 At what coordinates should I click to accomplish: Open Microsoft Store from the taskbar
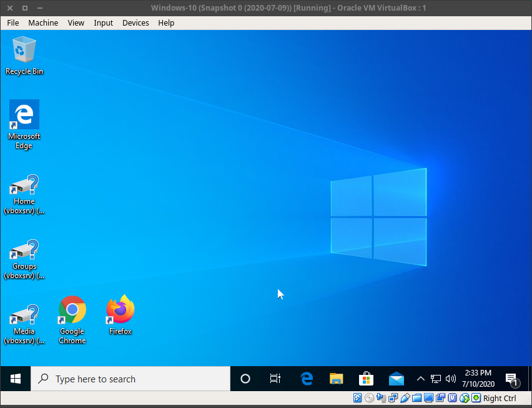click(367, 379)
